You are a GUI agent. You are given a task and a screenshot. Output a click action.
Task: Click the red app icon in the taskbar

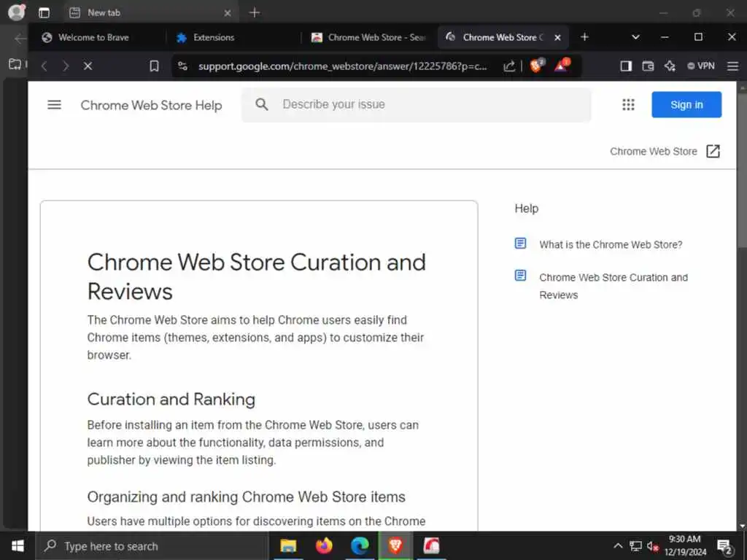tap(432, 545)
